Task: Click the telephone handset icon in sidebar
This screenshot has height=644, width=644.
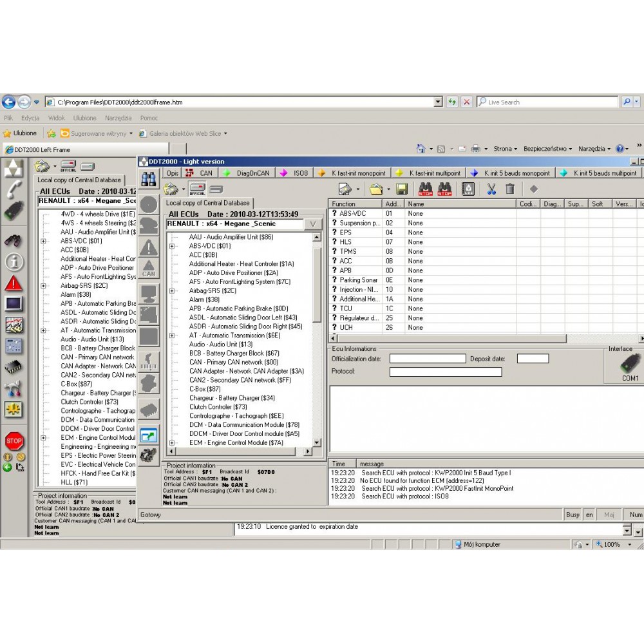Action: click(14, 190)
